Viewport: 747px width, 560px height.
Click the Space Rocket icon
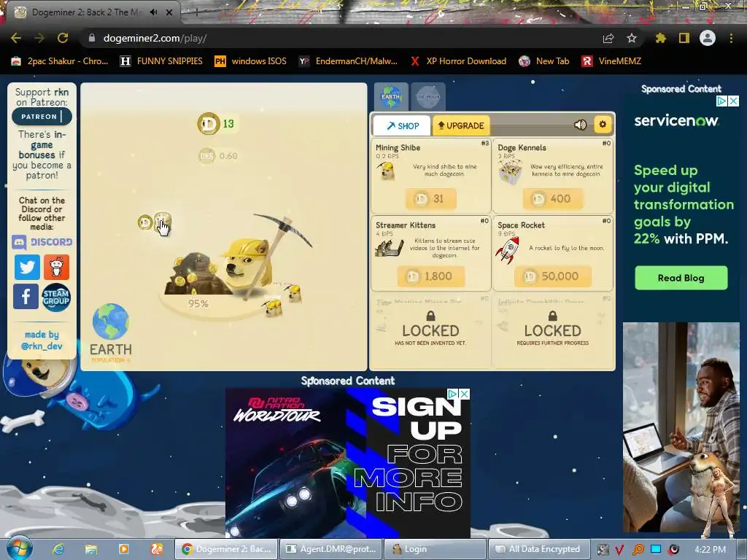pos(508,249)
